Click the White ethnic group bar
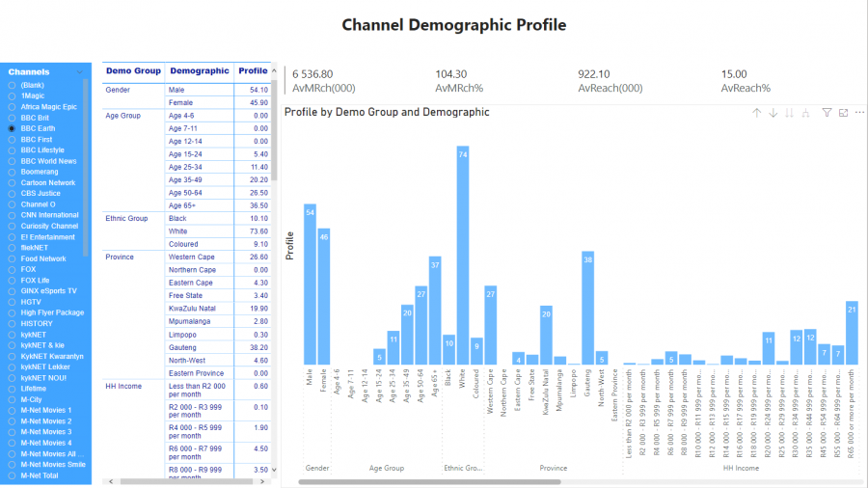 [463, 255]
